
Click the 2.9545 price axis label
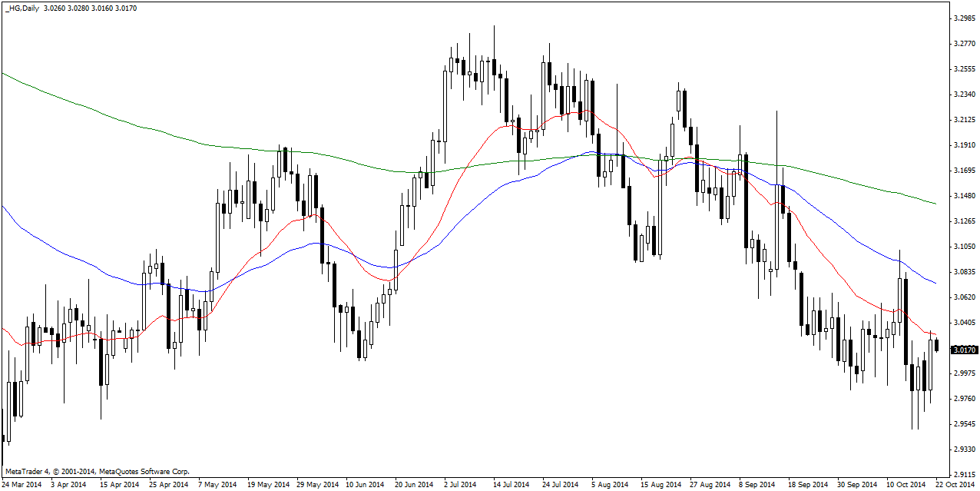click(963, 424)
